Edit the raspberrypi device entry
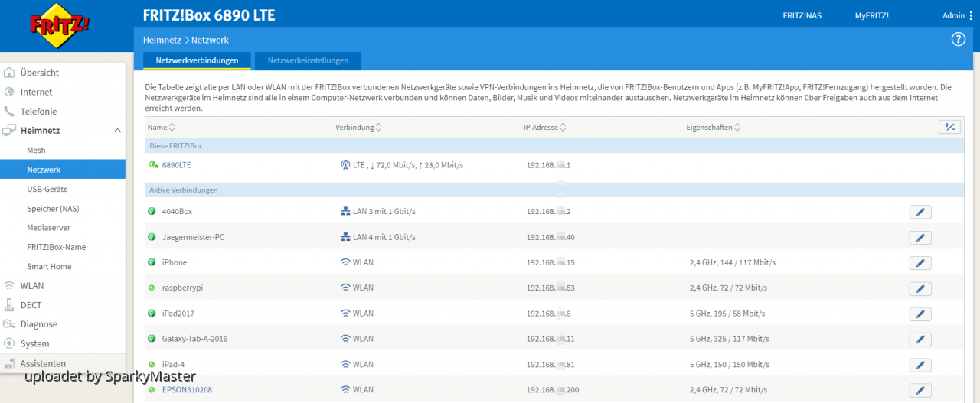This screenshot has width=980, height=403. point(920,288)
